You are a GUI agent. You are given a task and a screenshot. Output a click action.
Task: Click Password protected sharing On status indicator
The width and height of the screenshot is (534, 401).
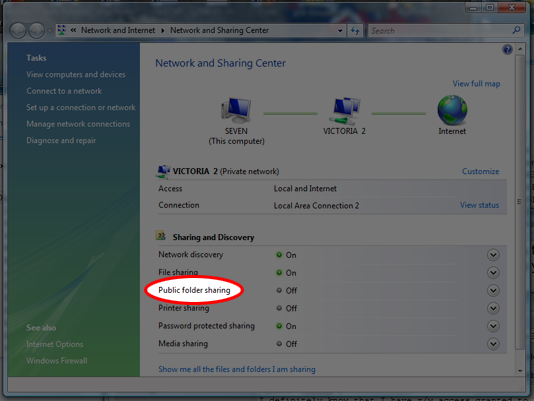pos(279,326)
